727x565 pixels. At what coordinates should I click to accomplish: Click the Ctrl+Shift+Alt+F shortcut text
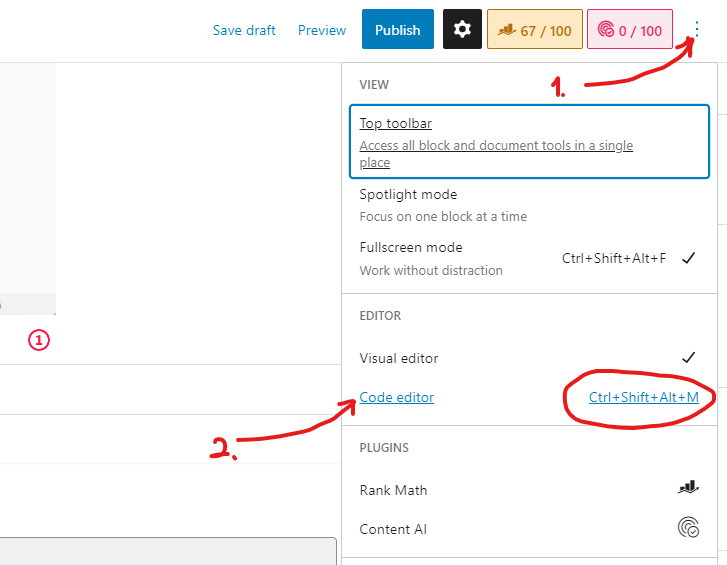pos(613,258)
